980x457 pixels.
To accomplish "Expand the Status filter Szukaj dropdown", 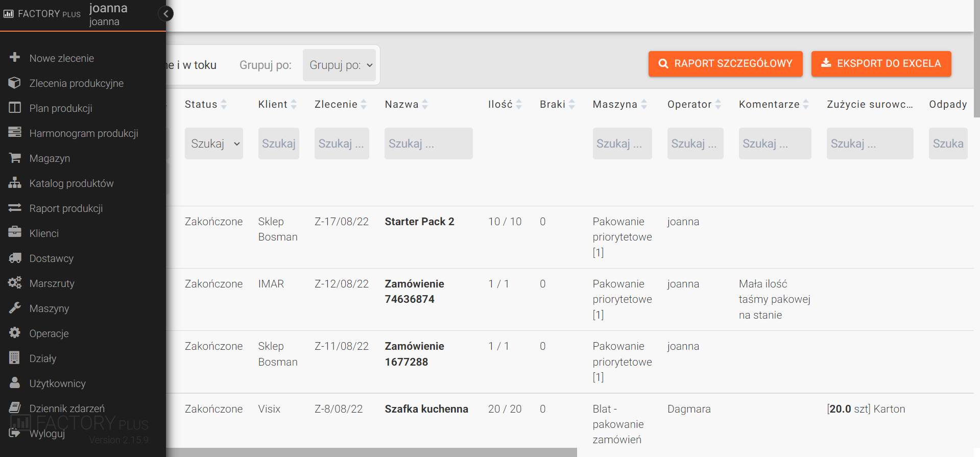I will 214,144.
